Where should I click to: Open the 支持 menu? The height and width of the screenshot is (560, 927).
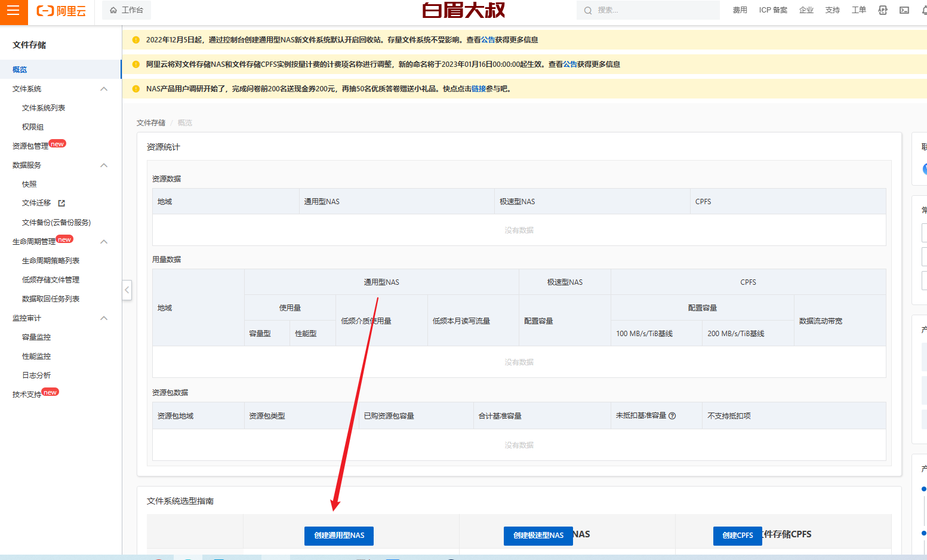(833, 10)
